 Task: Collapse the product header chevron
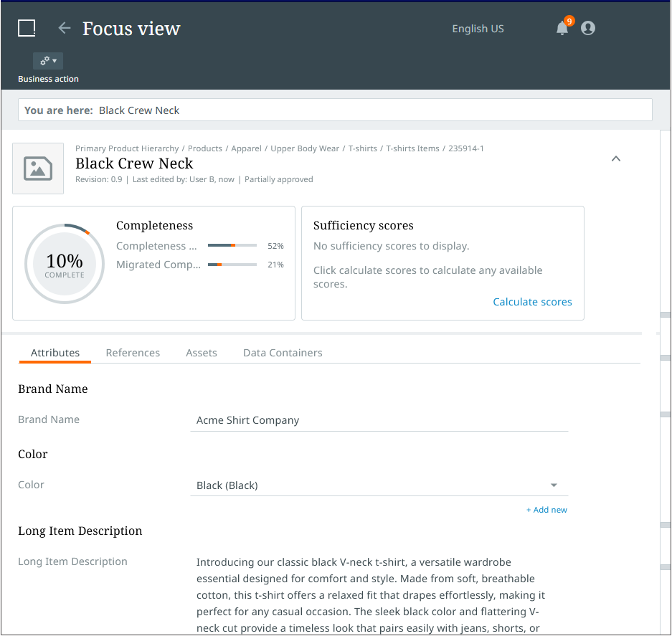[615, 159]
